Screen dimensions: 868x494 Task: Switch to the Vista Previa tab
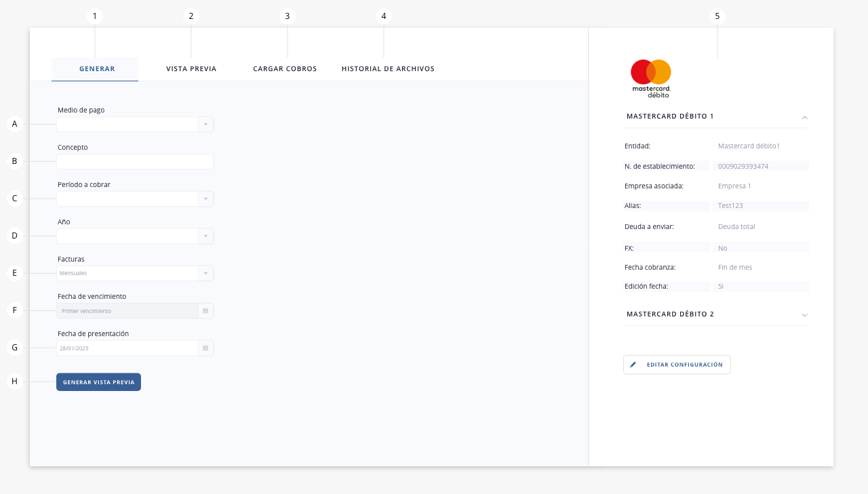tap(191, 69)
